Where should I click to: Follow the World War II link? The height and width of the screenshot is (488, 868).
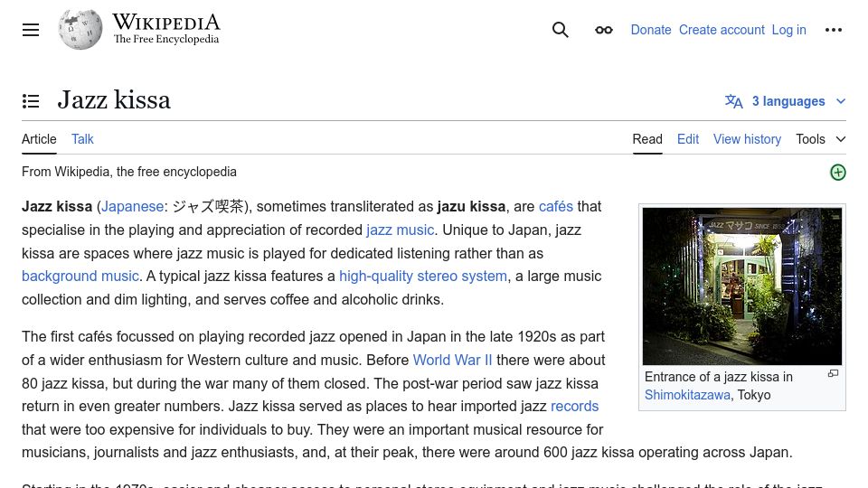[x=452, y=360]
